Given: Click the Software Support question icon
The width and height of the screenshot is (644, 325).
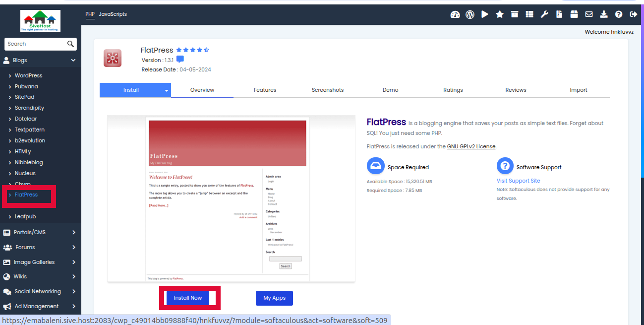Looking at the screenshot, I should click(x=505, y=166).
